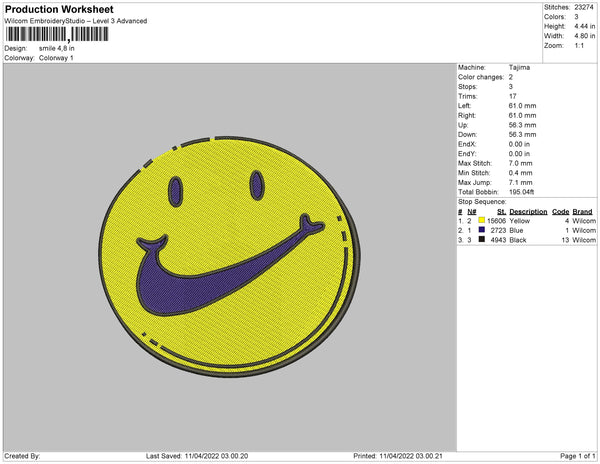The width and height of the screenshot is (600, 464).
Task: Click the Stitches value 23274
Action: click(x=584, y=7)
